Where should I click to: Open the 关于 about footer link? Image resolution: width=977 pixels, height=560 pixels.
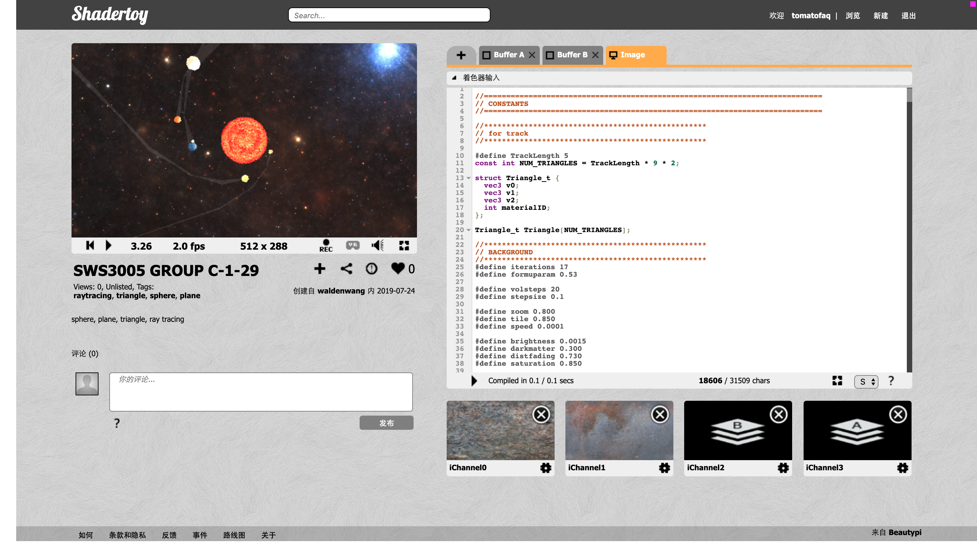point(269,535)
